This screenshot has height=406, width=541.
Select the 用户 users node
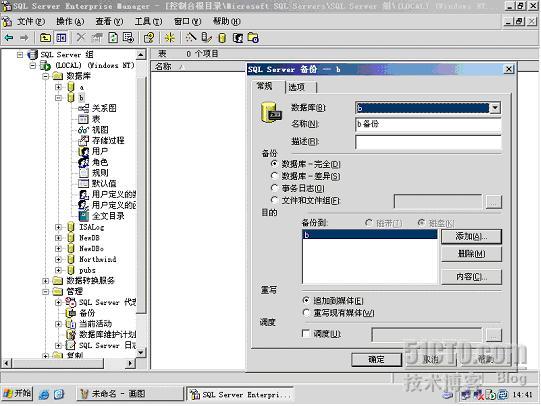pyautogui.click(x=100, y=151)
